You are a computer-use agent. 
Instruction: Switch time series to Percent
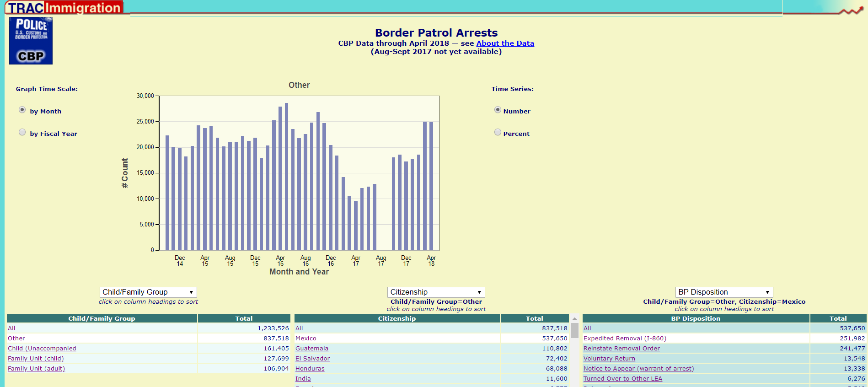coord(498,132)
